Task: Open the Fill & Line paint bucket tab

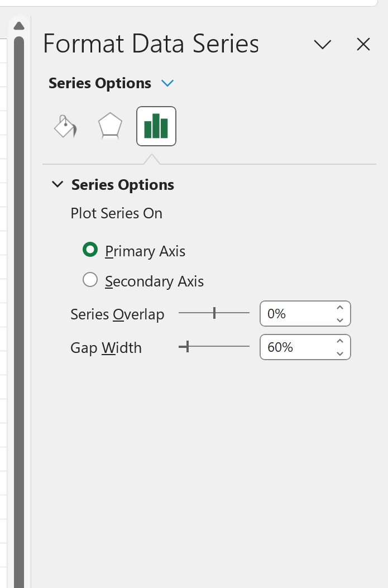Action: [65, 126]
